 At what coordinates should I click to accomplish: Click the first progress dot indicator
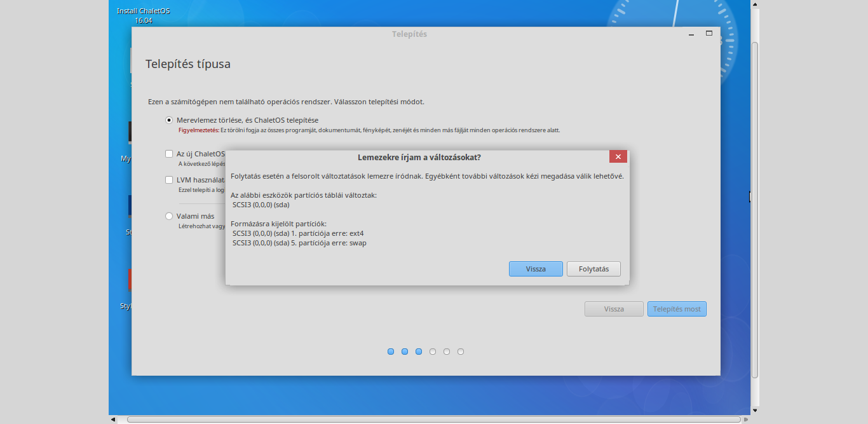(x=391, y=352)
